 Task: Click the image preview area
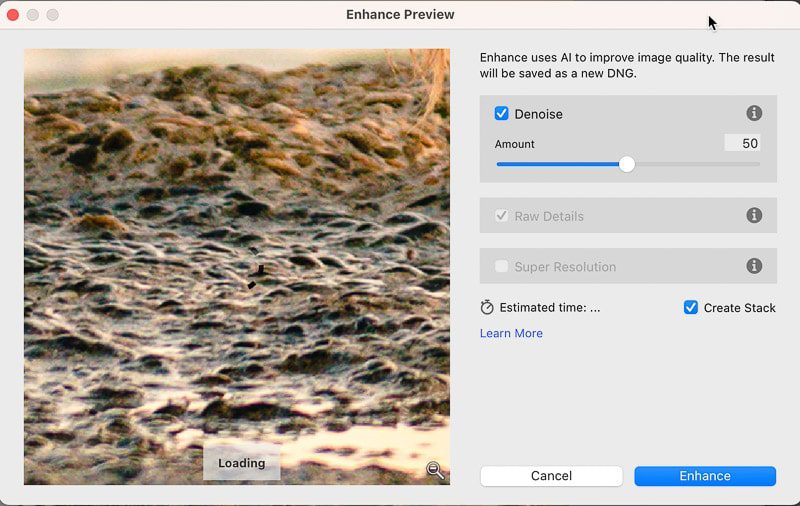tap(237, 266)
